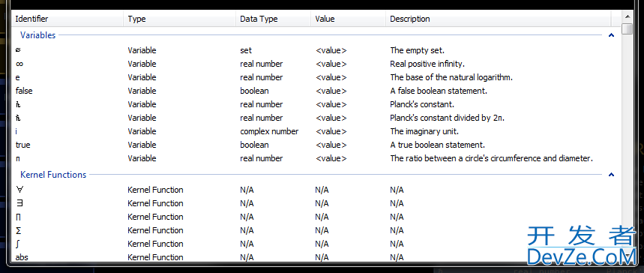The image size is (644, 273).
Task: Select the empty set symbol identifier
Action: [x=19, y=50]
